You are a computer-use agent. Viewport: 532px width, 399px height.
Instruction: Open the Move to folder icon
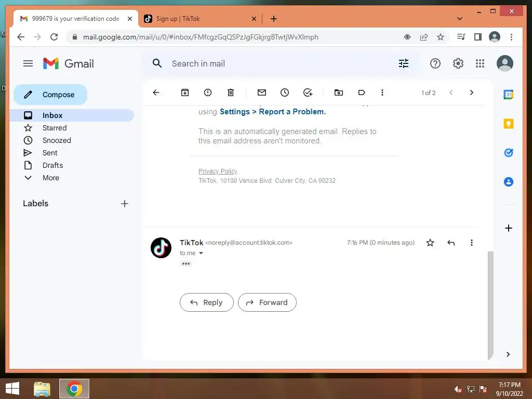click(x=339, y=92)
